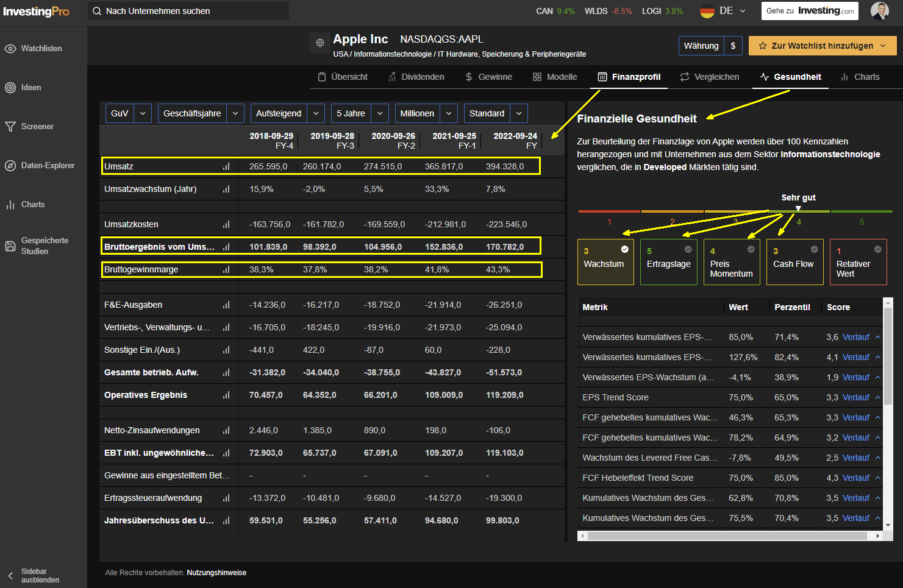
Task: Show chart icon for Umsatz row
Action: coord(226,166)
